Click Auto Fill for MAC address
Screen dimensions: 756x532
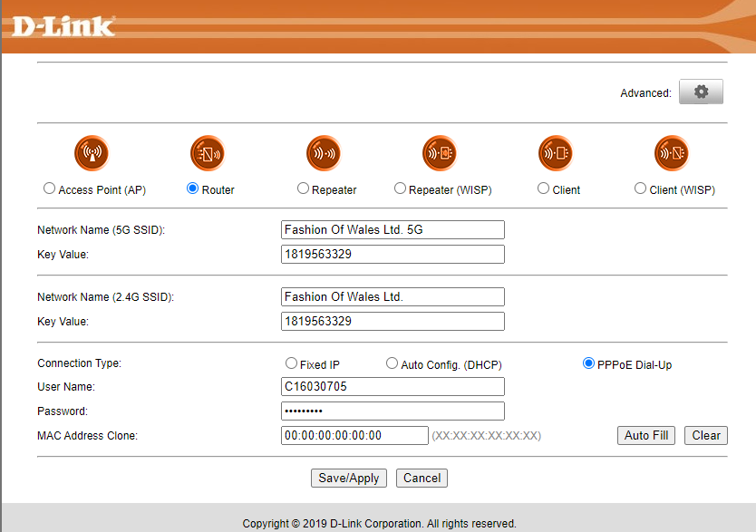pos(645,435)
